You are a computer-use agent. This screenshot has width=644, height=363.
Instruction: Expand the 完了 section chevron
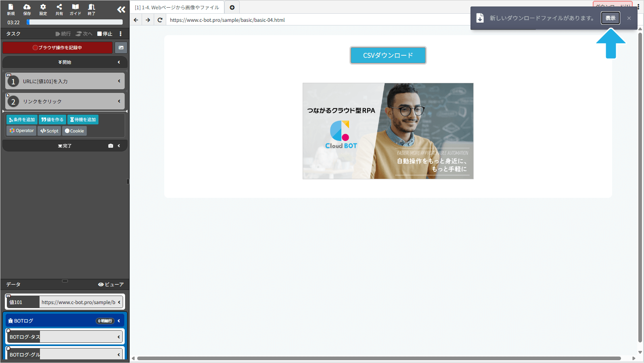coord(119,146)
